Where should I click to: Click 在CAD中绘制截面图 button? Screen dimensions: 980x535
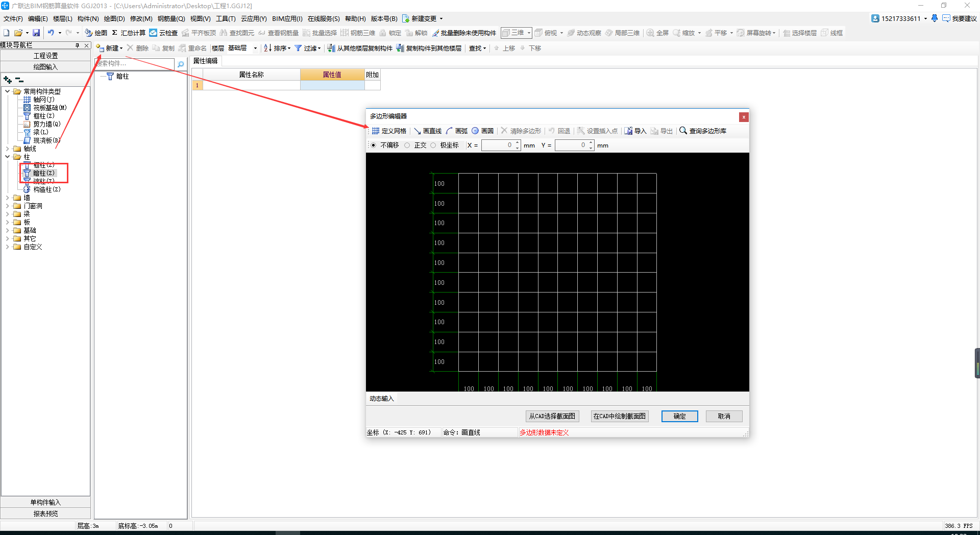tap(620, 417)
